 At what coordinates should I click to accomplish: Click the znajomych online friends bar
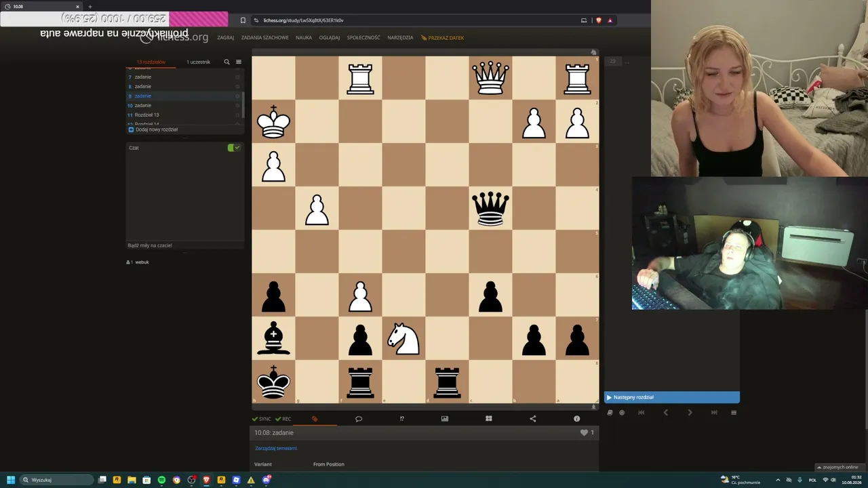pyautogui.click(x=839, y=467)
